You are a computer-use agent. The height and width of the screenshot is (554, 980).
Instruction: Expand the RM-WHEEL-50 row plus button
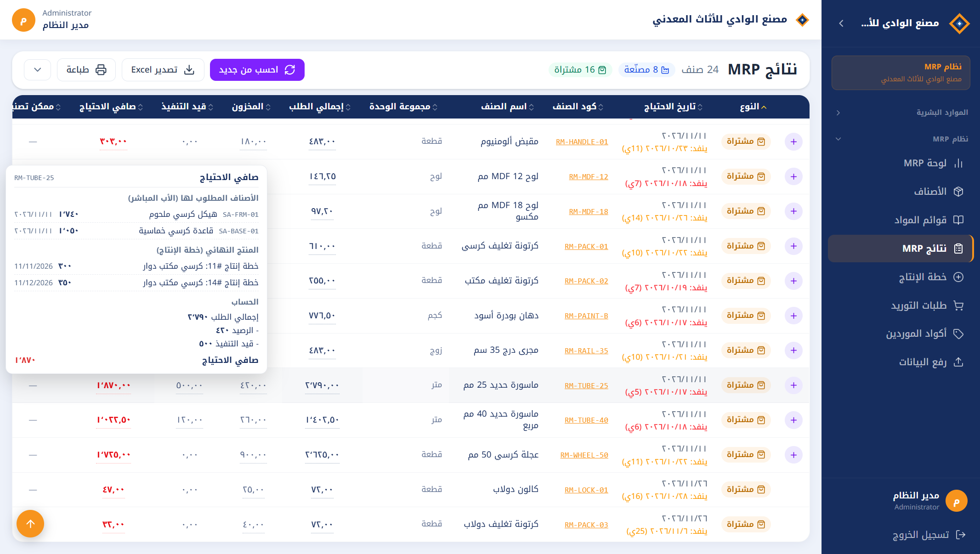tap(793, 455)
